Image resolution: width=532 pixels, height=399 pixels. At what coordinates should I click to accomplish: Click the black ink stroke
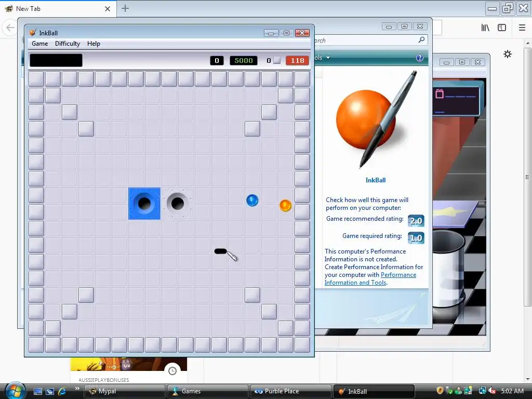coord(220,251)
